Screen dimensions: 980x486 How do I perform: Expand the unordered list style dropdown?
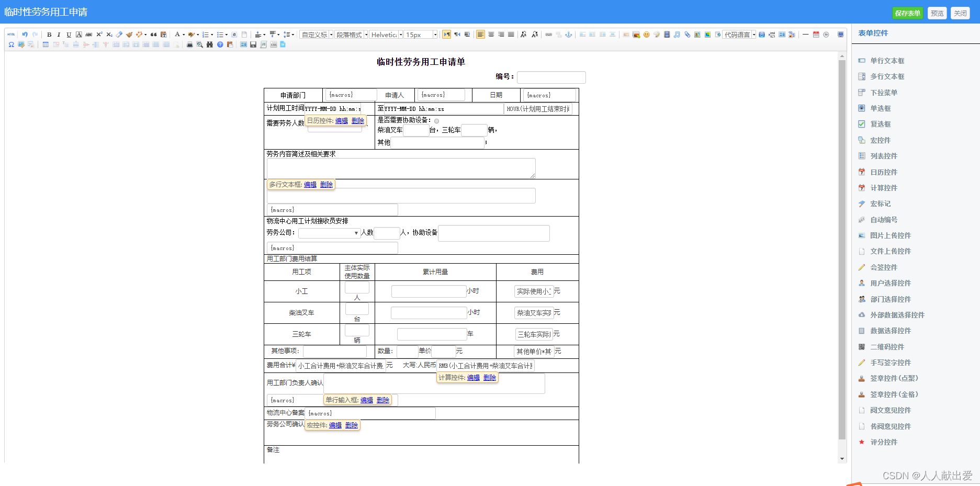[x=226, y=35]
